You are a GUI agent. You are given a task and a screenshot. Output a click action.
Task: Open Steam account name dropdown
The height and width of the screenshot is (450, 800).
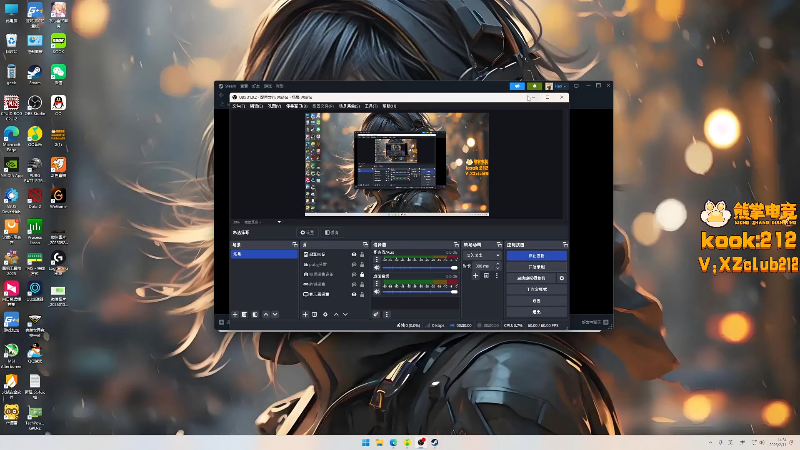click(560, 86)
